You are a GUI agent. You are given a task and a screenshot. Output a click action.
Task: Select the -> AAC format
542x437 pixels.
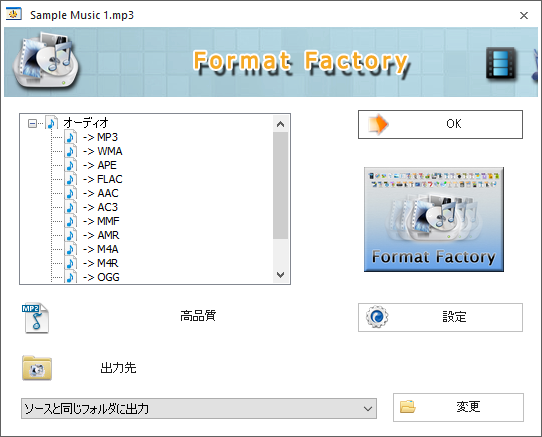click(x=101, y=193)
